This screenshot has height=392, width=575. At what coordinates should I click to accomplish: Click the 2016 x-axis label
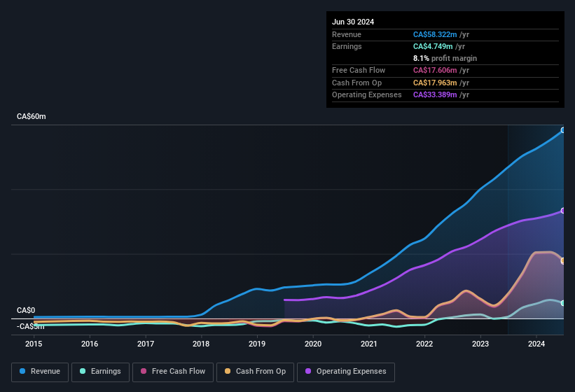pyautogui.click(x=90, y=344)
